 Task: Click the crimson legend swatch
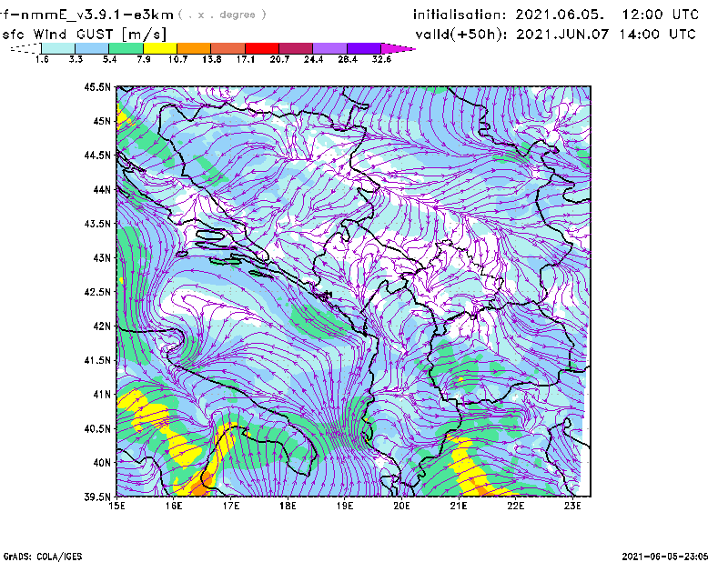(x=296, y=48)
